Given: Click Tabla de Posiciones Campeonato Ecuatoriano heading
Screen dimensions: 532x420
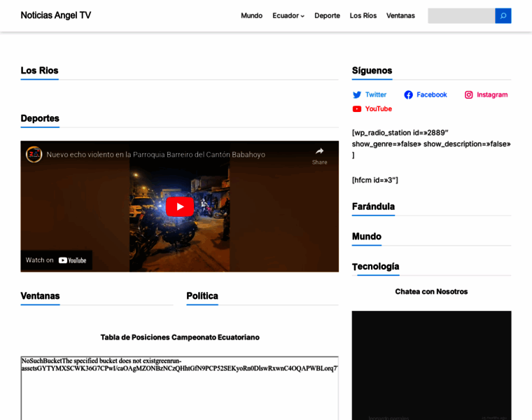Looking at the screenshot, I should point(180,337).
